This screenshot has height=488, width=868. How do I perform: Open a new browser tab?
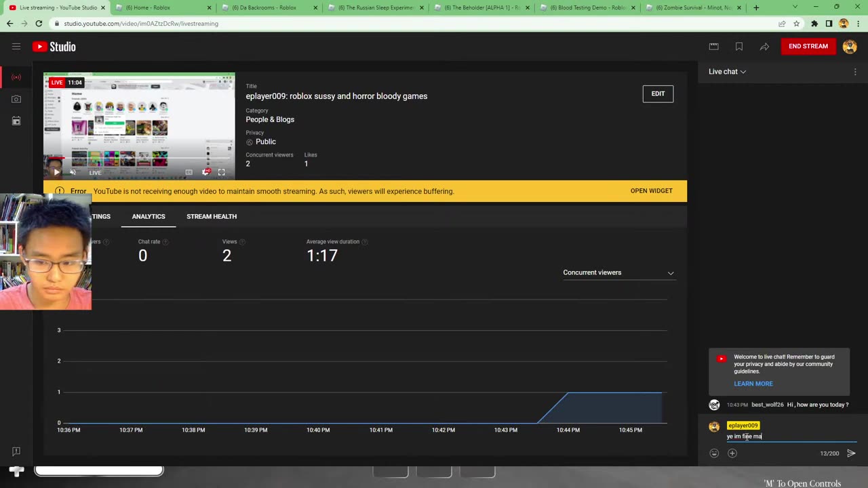point(756,7)
